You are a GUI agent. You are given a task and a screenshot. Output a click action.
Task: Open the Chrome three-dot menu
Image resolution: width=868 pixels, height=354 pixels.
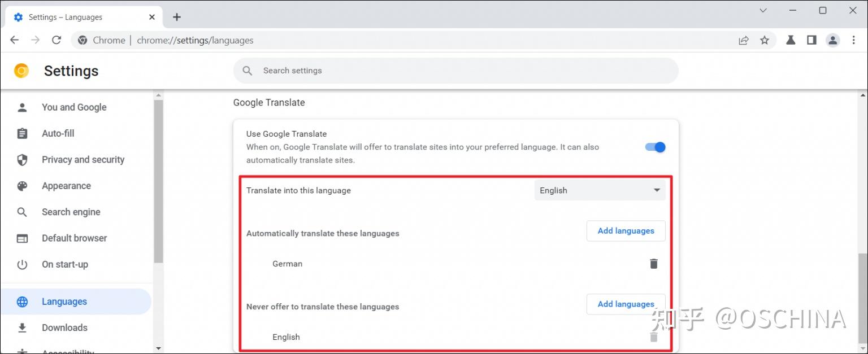853,40
